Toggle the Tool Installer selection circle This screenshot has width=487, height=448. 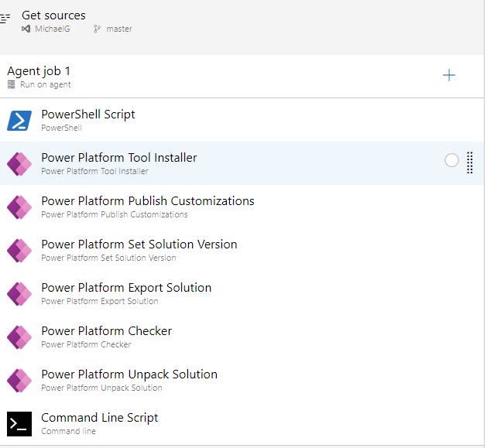(451, 160)
